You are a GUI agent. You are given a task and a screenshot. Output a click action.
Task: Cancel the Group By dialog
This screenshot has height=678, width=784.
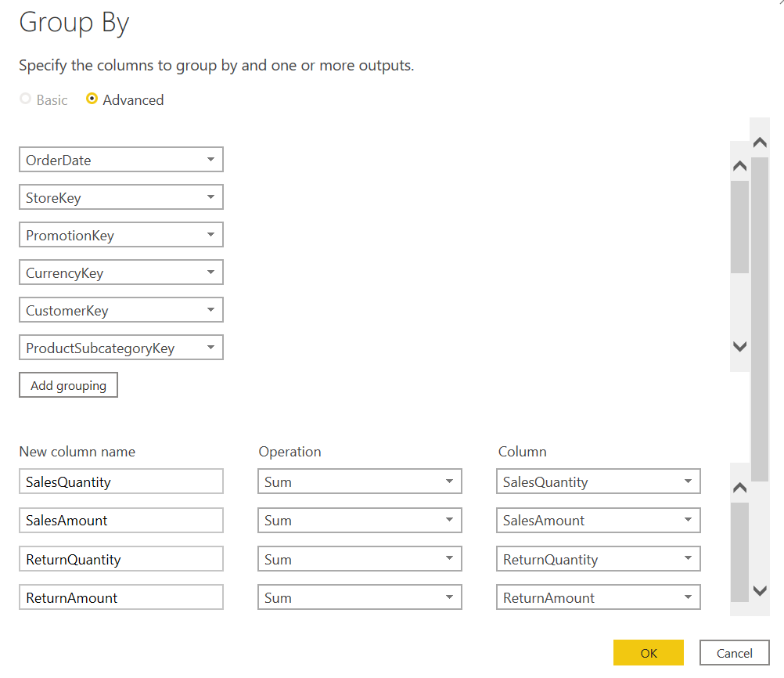click(734, 653)
